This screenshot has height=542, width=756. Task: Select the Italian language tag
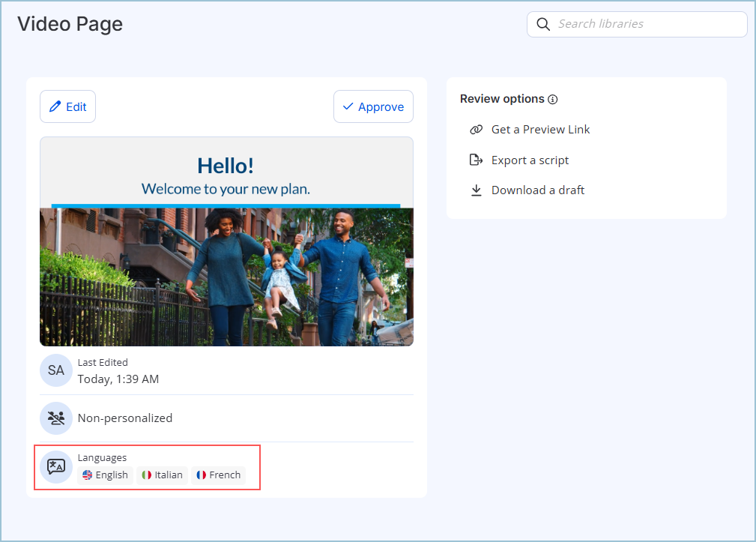tap(162, 475)
